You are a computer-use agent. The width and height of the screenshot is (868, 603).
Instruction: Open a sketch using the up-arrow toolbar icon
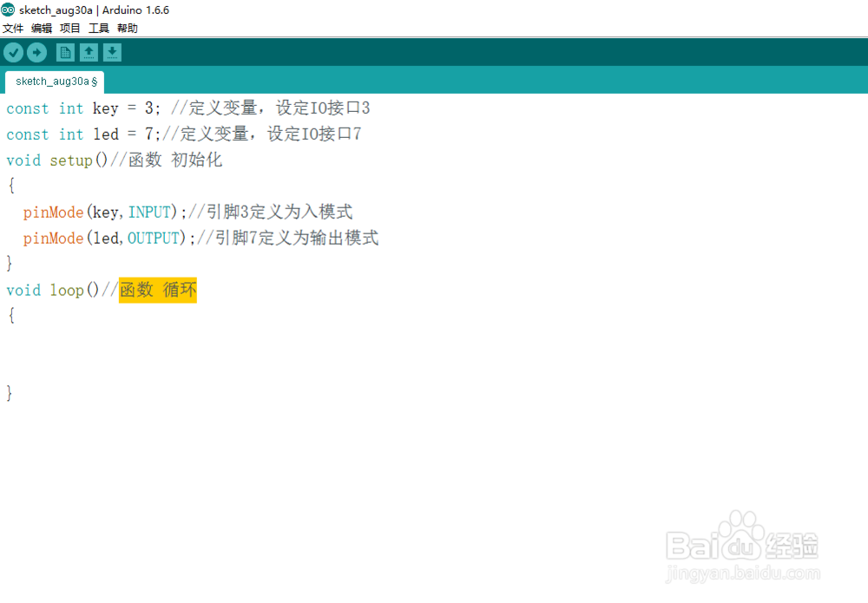click(89, 52)
